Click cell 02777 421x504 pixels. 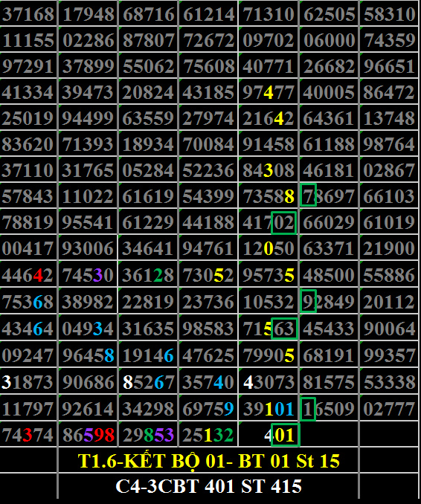pyautogui.click(x=390, y=409)
